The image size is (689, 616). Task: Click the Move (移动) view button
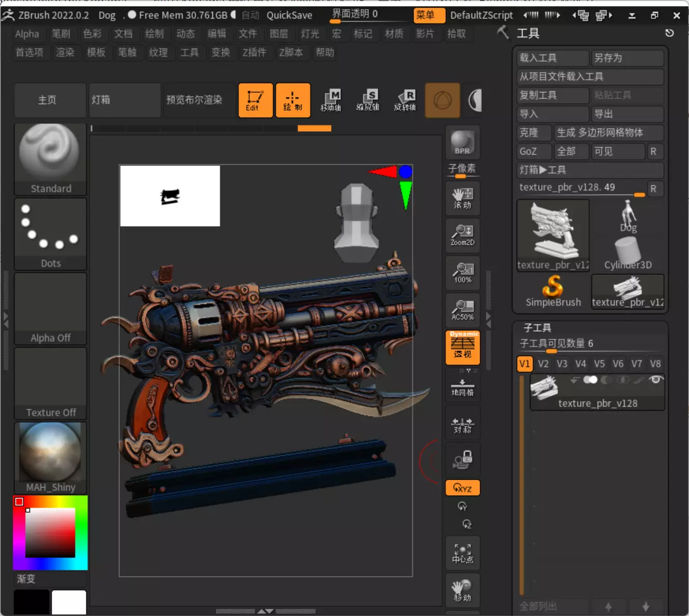click(462, 591)
